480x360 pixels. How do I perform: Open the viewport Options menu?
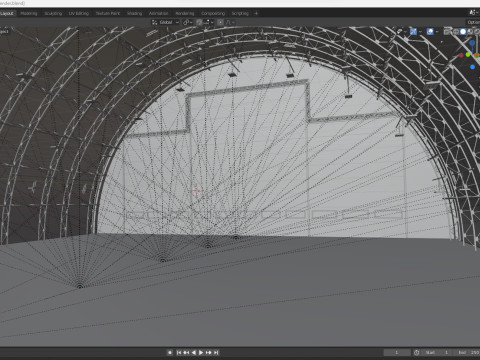point(473,22)
